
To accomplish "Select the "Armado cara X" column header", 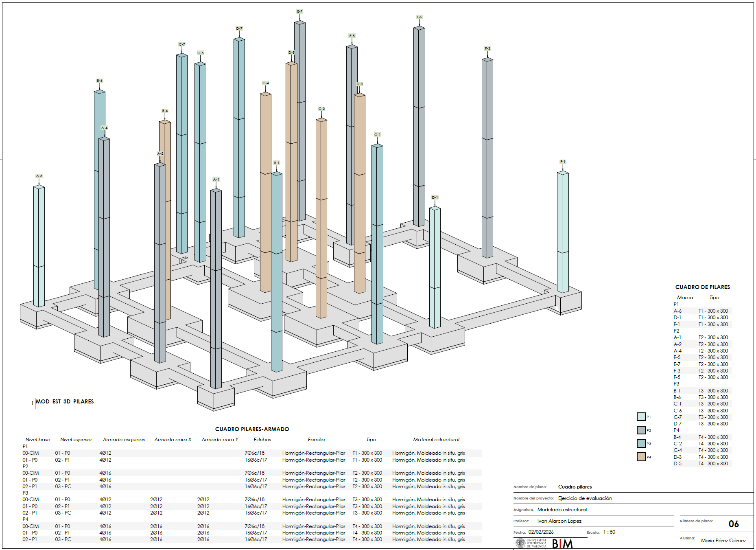I will (173, 440).
